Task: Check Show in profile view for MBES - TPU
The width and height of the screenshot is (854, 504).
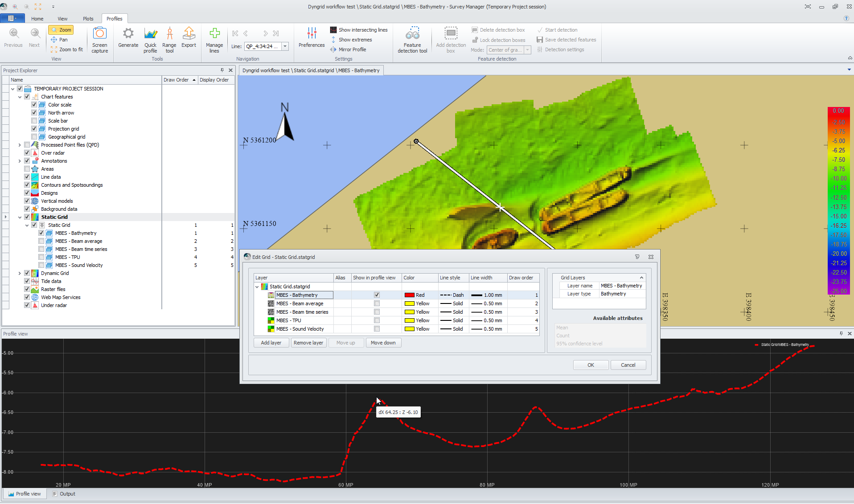Action: click(x=377, y=320)
